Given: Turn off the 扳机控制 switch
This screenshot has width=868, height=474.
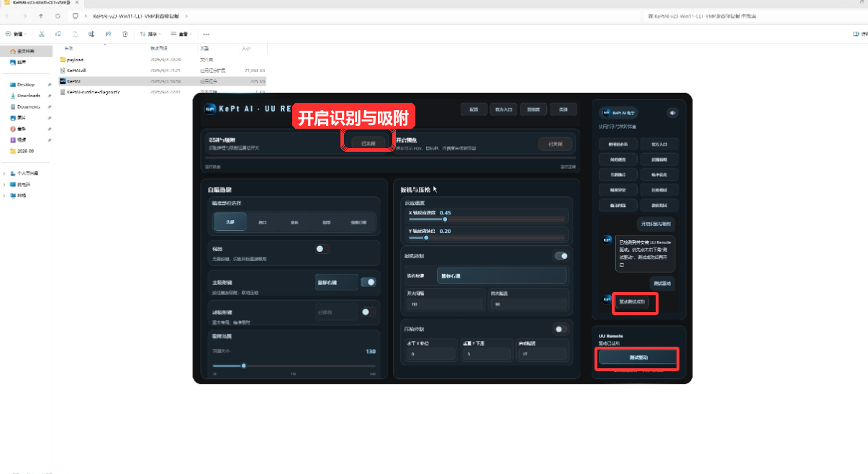Looking at the screenshot, I should [x=560, y=255].
